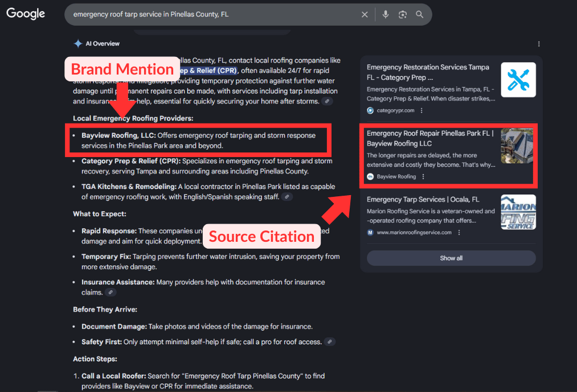Click the AI Overview sparkle icon

click(78, 43)
